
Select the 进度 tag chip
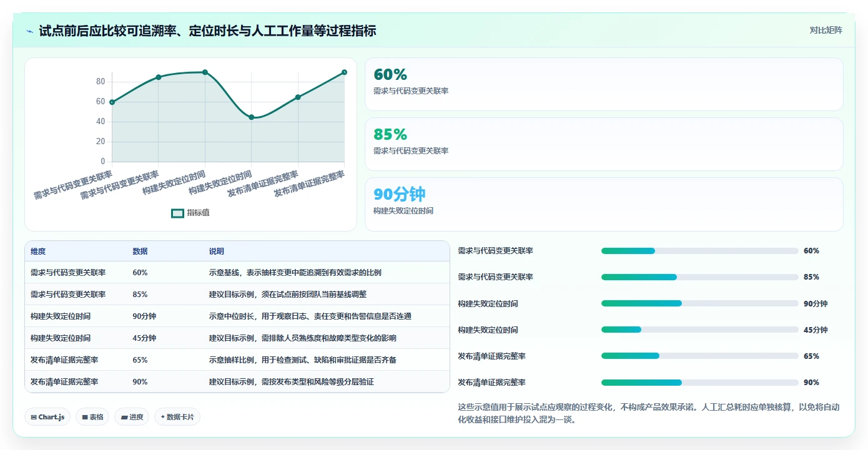[x=132, y=417]
